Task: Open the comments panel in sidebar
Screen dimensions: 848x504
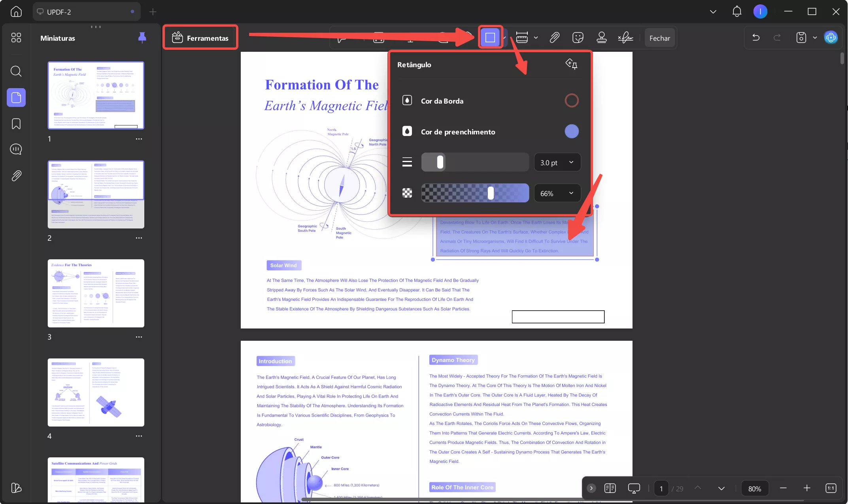Action: tap(16, 149)
